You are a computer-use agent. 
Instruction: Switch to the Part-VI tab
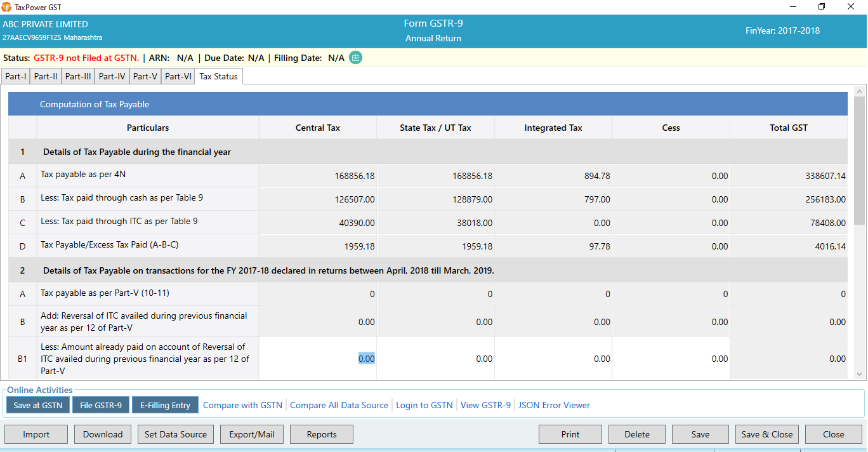178,76
